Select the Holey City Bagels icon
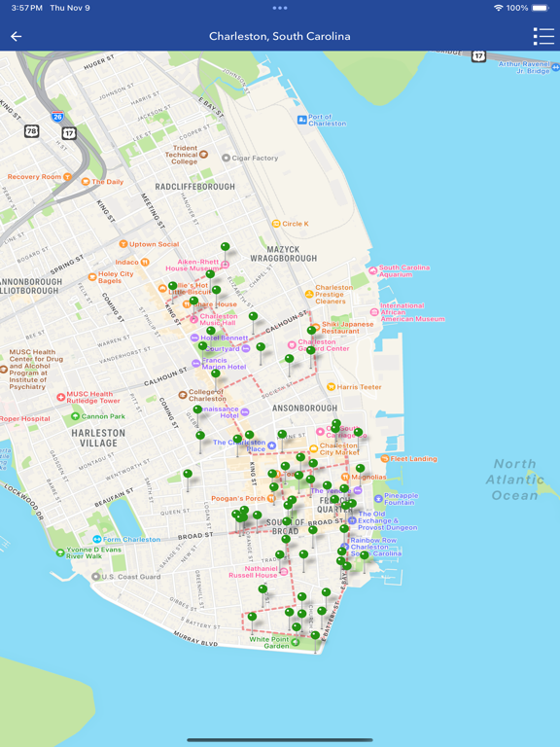The image size is (560, 747). (x=92, y=277)
